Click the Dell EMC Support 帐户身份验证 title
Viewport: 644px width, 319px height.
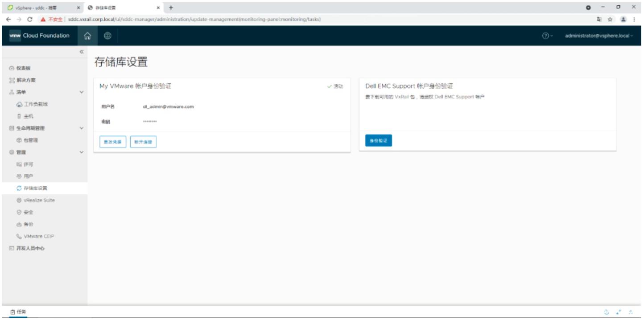409,86
